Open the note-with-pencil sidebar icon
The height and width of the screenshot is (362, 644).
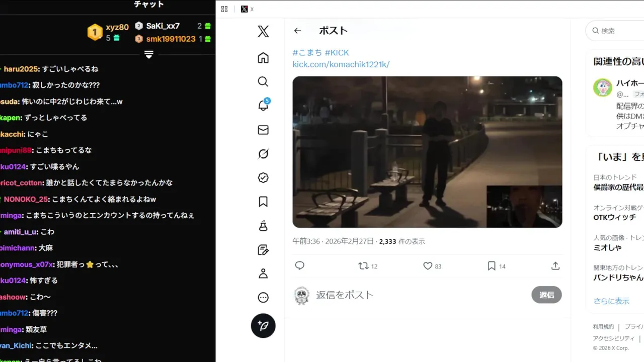(x=263, y=249)
